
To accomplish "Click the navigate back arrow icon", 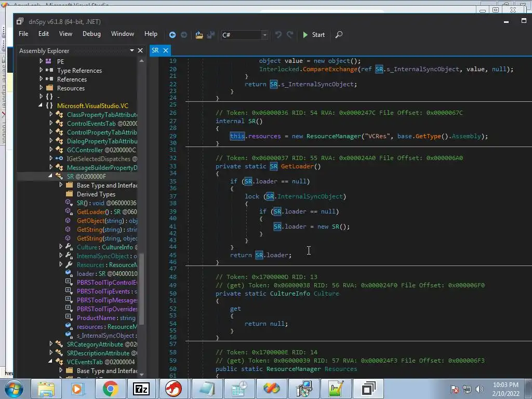I will (x=172, y=35).
